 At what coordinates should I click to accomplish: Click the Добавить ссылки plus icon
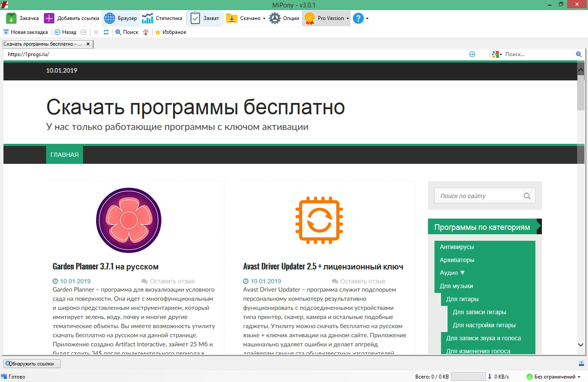point(49,18)
